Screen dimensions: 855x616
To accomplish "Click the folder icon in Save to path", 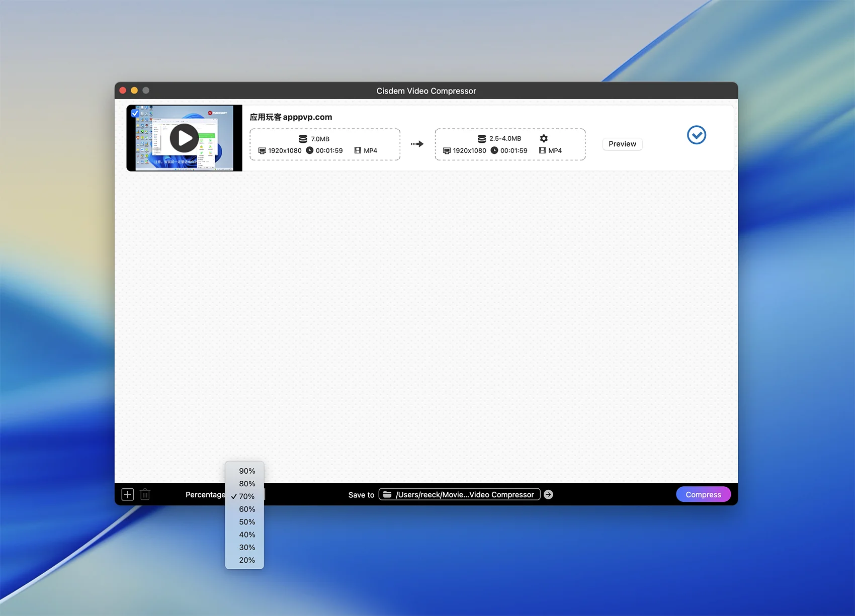I will tap(387, 495).
